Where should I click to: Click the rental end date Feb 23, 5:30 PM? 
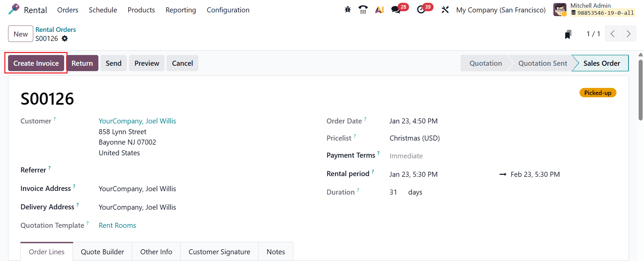coord(535,174)
